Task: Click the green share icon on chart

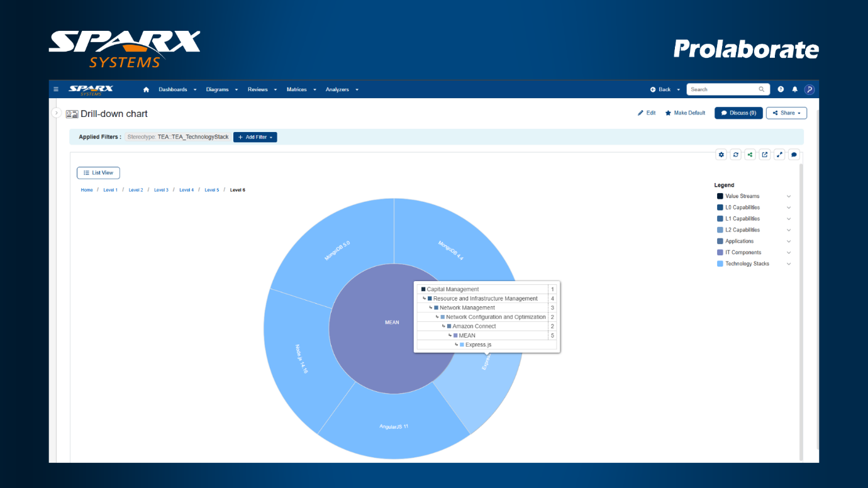Action: click(x=750, y=155)
